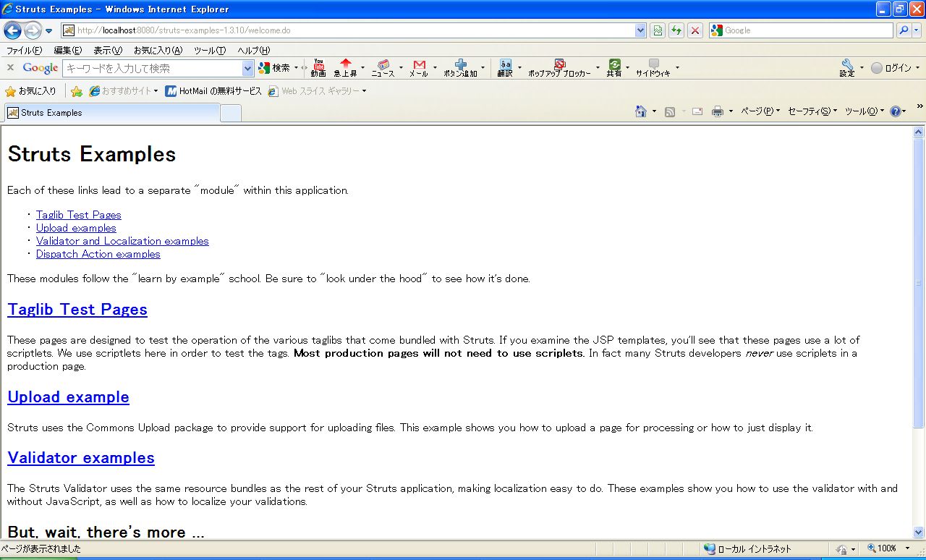This screenshot has height=560, width=926.
Task: Expand the address bar history dropdown
Action: point(640,30)
